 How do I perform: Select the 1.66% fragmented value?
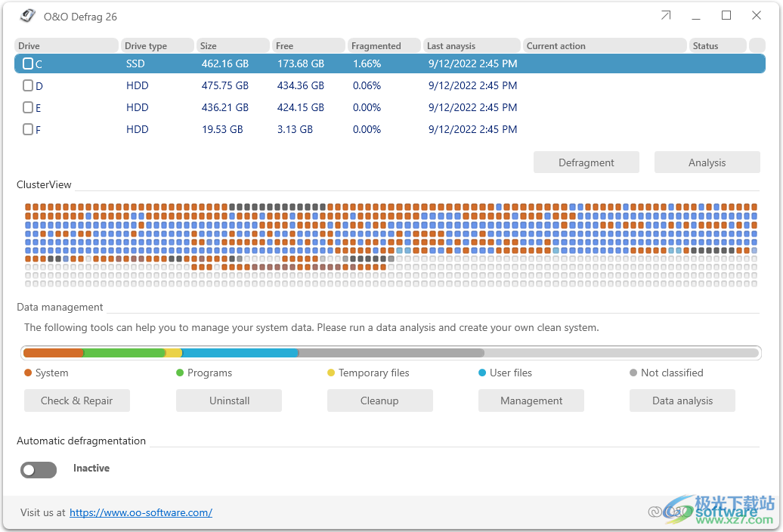(x=367, y=63)
